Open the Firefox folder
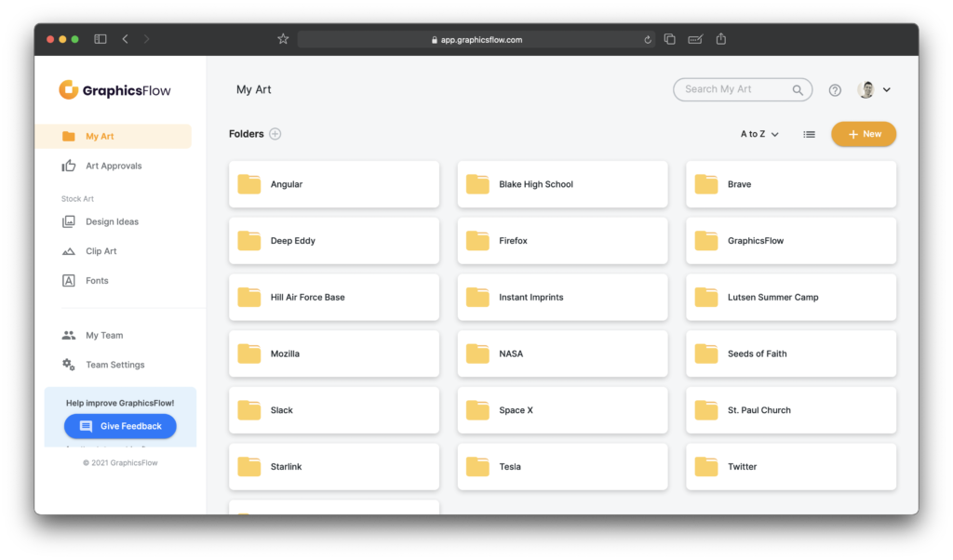The width and height of the screenshot is (953, 560). pyautogui.click(x=563, y=241)
